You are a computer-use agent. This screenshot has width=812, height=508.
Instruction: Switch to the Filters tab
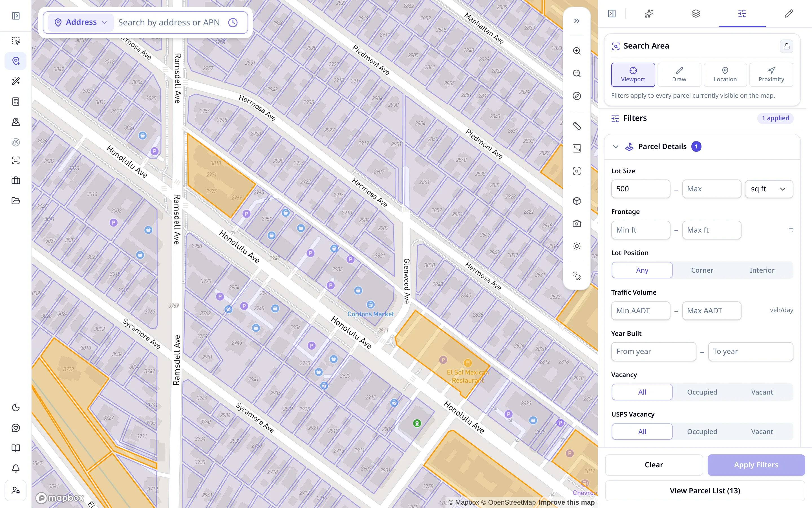point(742,14)
